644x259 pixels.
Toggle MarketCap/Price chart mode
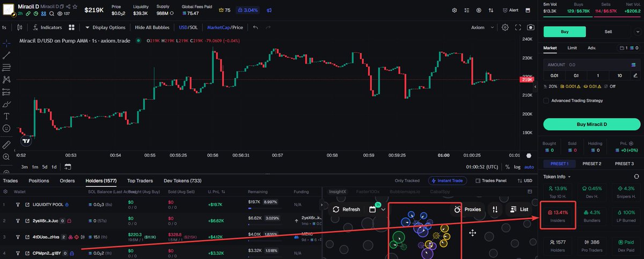(225, 27)
